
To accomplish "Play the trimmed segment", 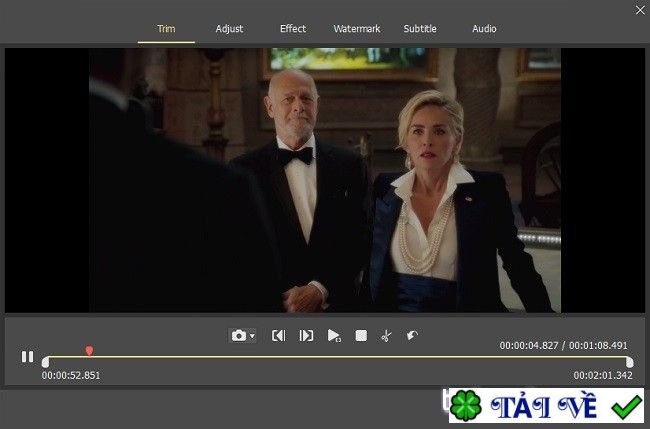I will 334,335.
